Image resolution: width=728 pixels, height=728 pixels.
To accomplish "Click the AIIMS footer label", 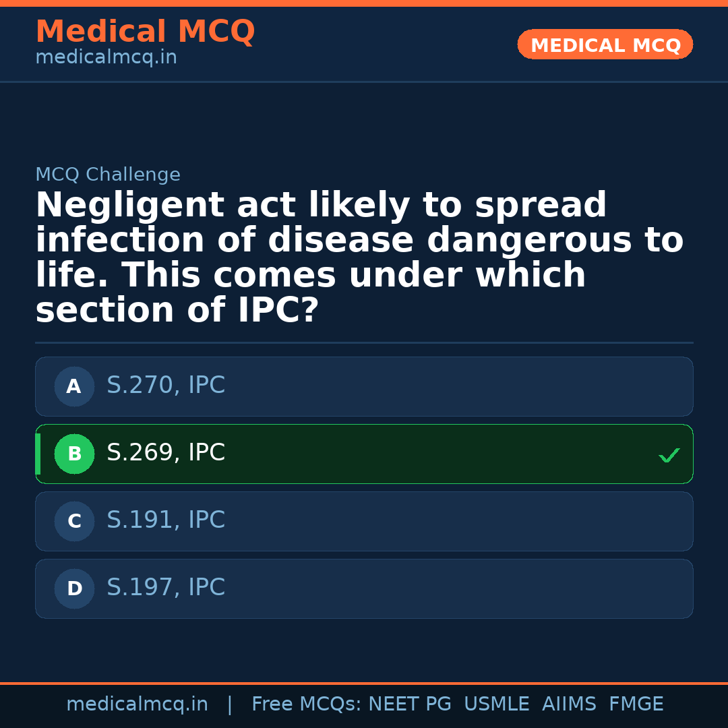I will [x=569, y=704].
